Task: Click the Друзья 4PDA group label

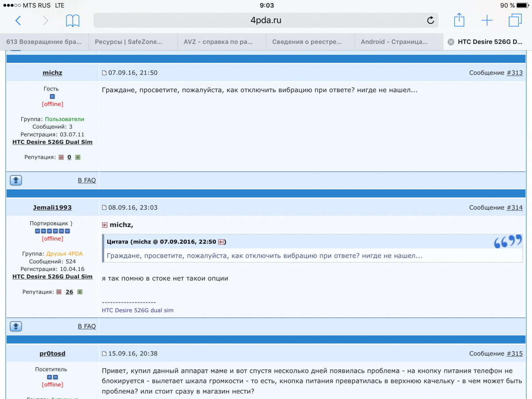Action: pos(64,254)
